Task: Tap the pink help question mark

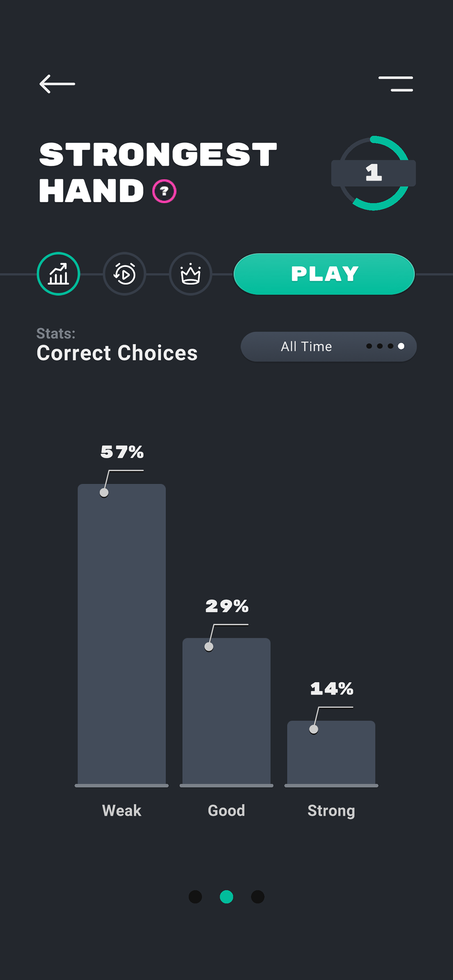Action: (164, 191)
